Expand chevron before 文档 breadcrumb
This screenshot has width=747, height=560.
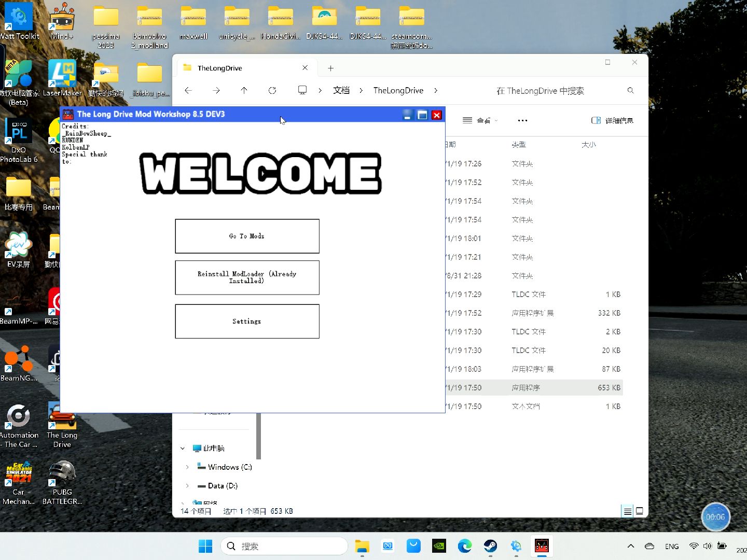(x=320, y=90)
